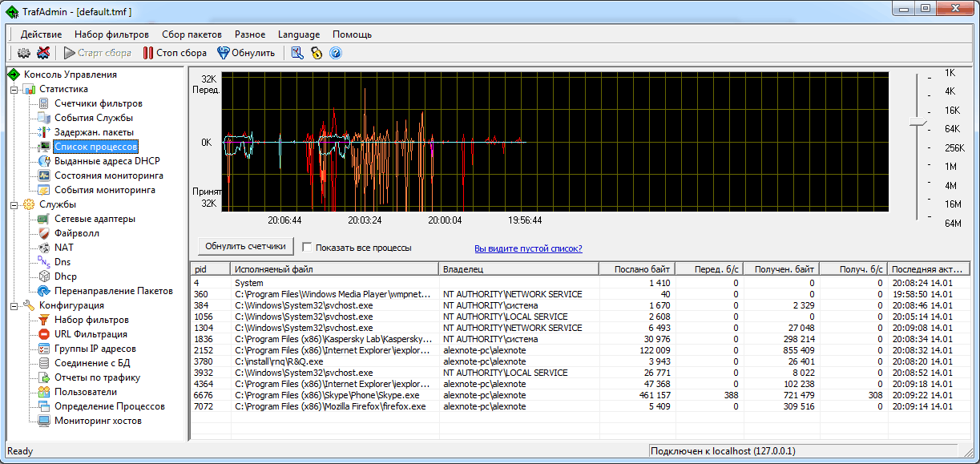This screenshot has width=980, height=464.
Task: Open the Действие menu
Action: coord(41,34)
